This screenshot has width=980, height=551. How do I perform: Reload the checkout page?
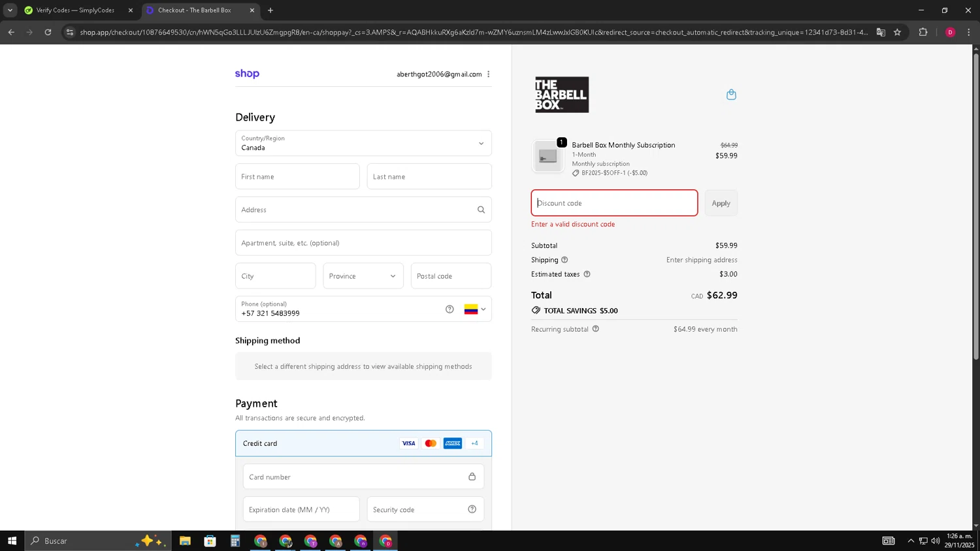[48, 32]
